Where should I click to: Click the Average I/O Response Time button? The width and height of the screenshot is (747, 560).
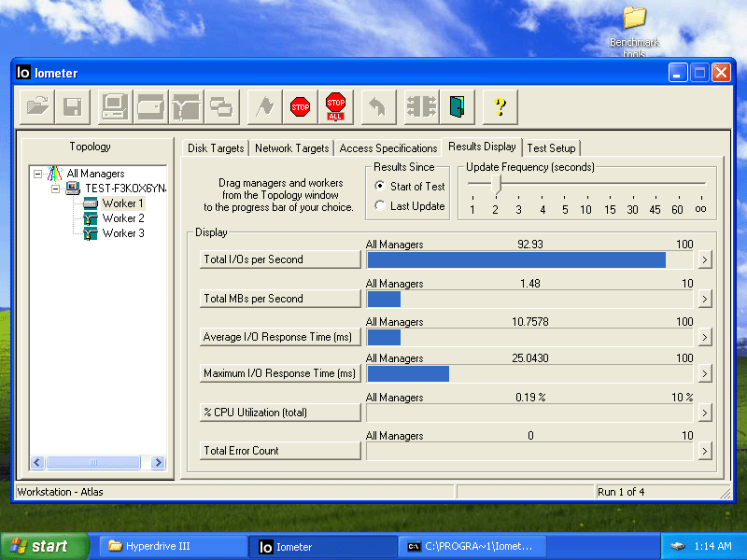tap(280, 337)
